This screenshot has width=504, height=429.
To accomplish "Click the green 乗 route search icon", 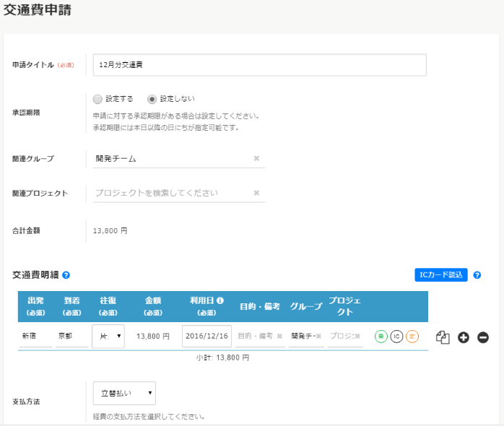I will [x=381, y=337].
